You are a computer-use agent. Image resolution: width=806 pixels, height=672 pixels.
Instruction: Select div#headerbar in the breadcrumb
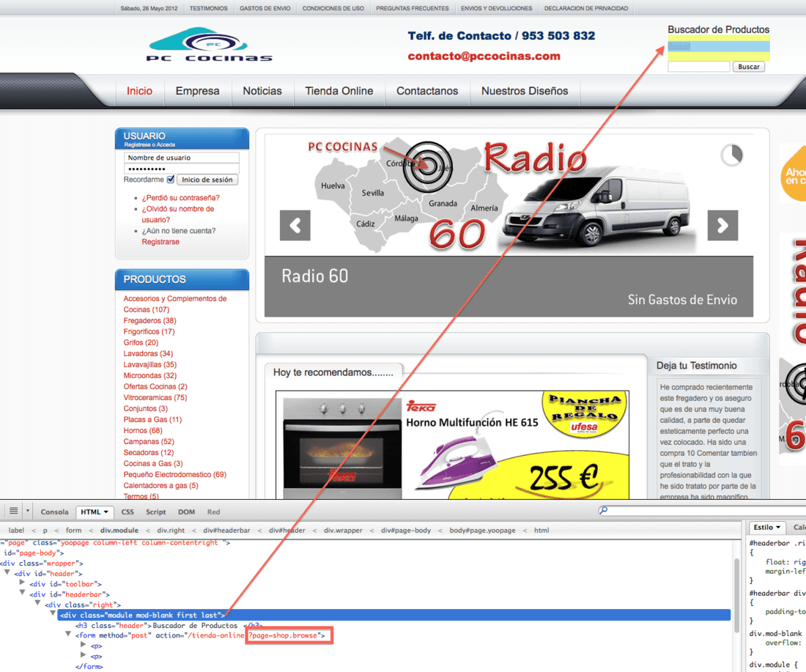coord(226,531)
